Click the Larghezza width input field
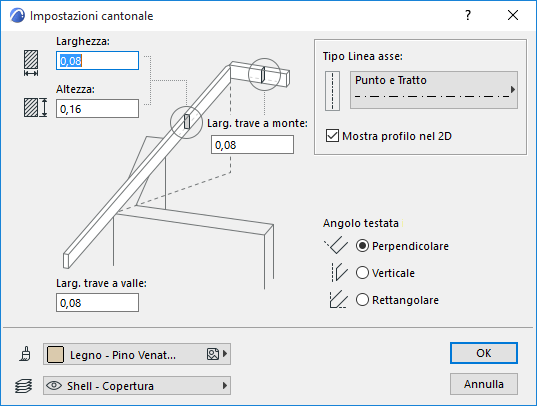The width and height of the screenshot is (537, 406). click(97, 61)
